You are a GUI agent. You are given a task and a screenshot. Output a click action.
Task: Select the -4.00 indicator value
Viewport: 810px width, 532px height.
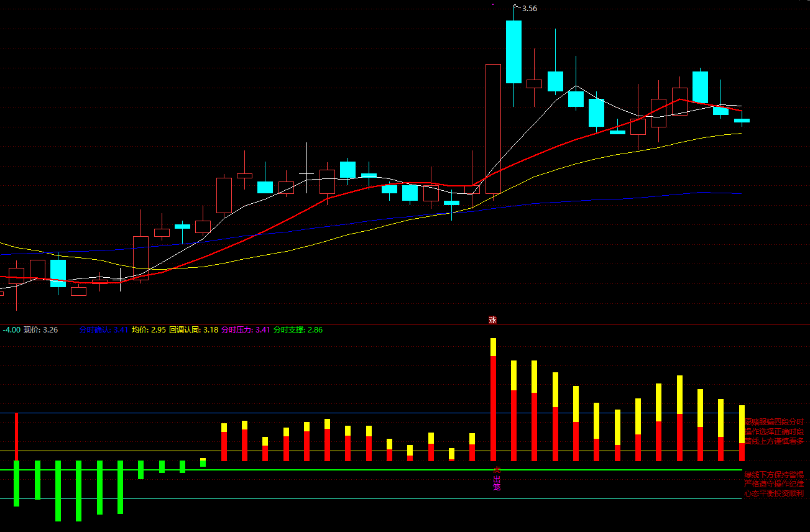12,330
